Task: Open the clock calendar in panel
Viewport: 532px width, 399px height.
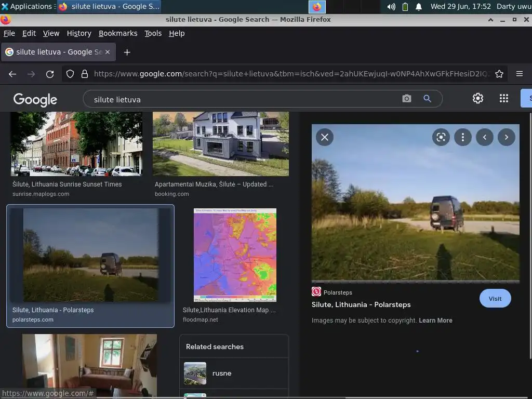Action: [460, 6]
